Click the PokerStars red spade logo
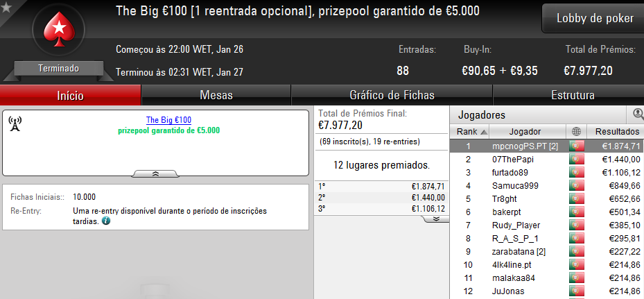This screenshot has height=299, width=644. point(58,29)
